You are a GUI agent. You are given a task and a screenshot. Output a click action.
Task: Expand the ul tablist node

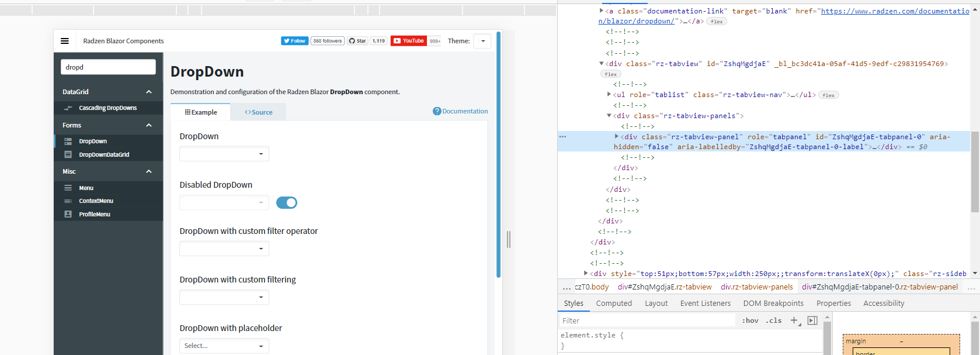[609, 95]
